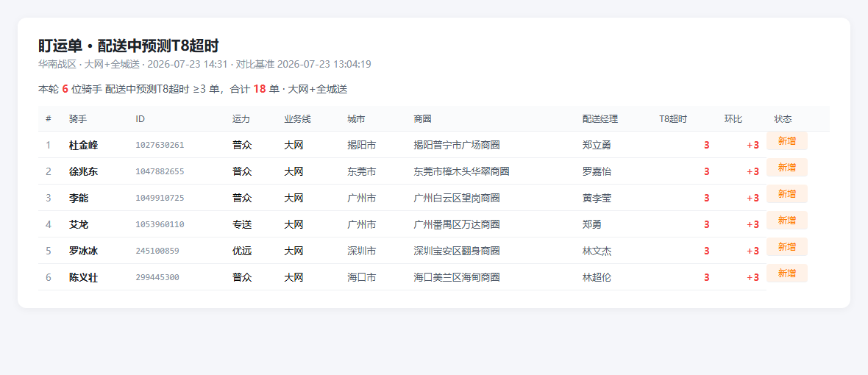Click the 骑手 column header
The width and height of the screenshot is (868, 375).
[78, 119]
